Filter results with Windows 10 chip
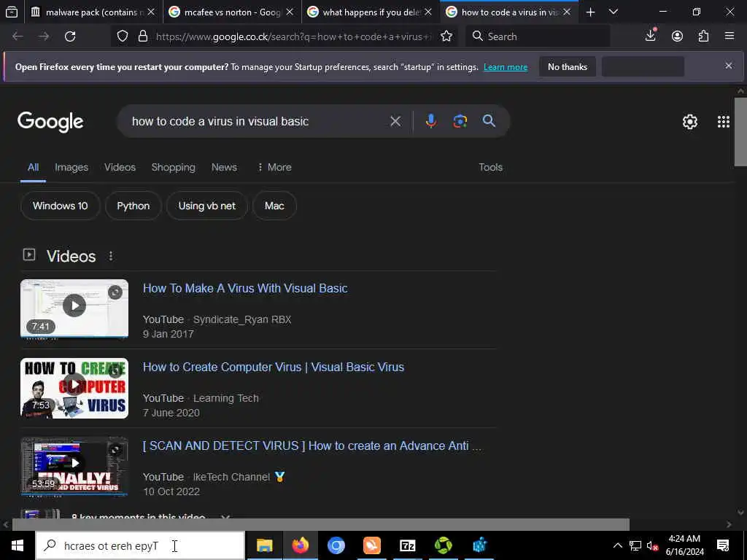The image size is (747, 560). tap(61, 206)
